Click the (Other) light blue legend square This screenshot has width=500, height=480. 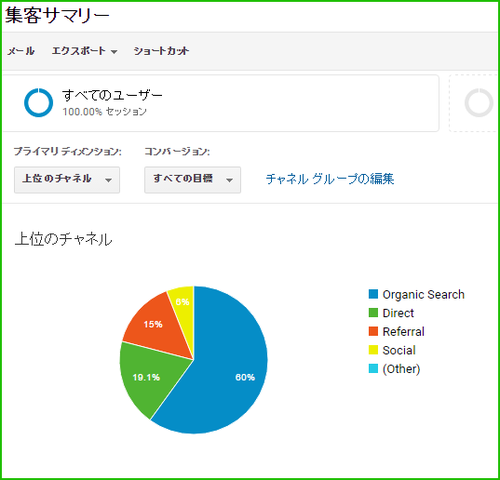(373, 369)
